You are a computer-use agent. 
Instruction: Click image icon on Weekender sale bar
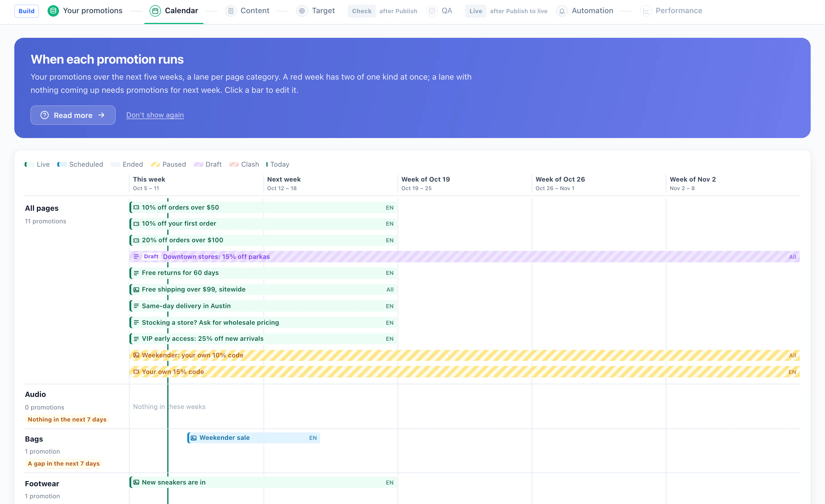194,438
